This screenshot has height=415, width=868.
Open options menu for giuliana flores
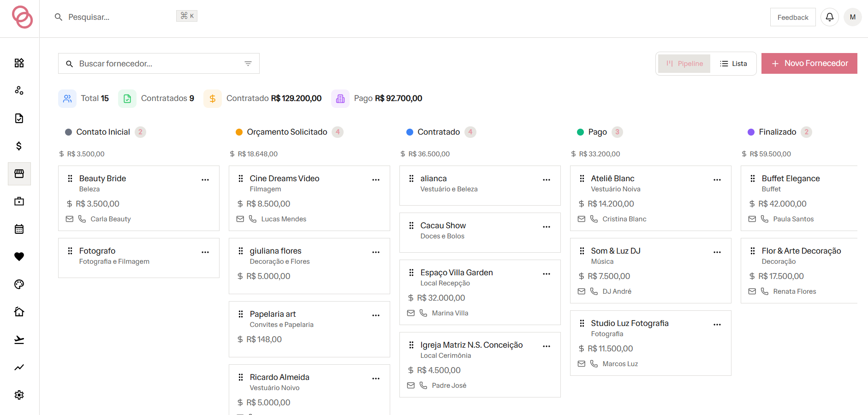click(x=376, y=252)
